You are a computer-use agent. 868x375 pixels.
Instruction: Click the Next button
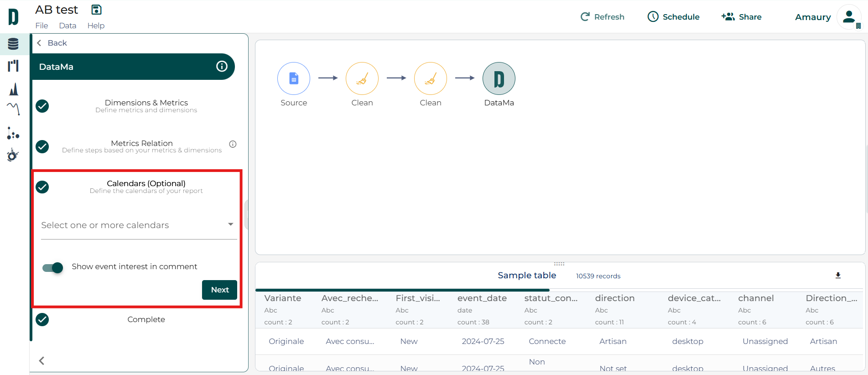click(219, 290)
